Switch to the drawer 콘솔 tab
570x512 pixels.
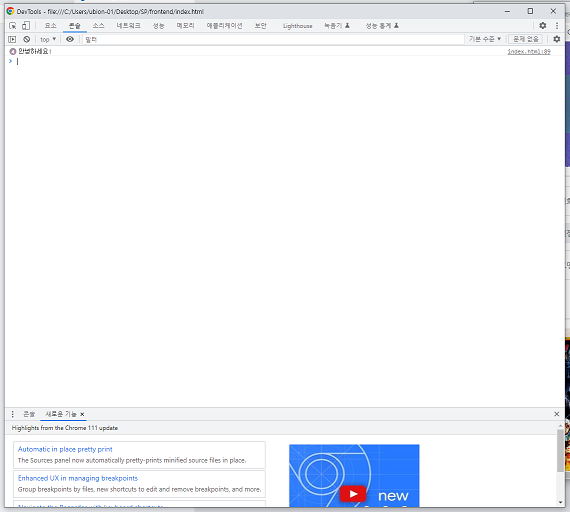coord(29,414)
